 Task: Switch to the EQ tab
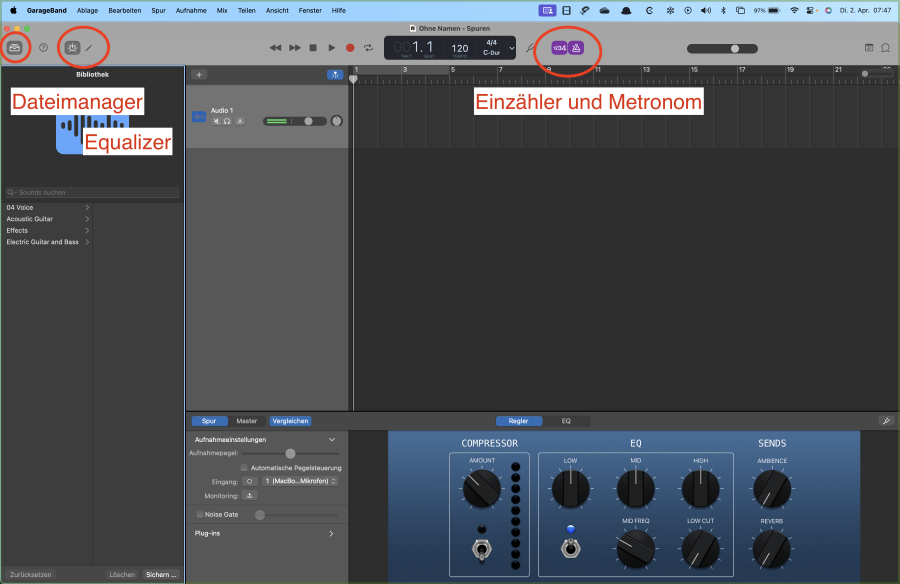566,421
